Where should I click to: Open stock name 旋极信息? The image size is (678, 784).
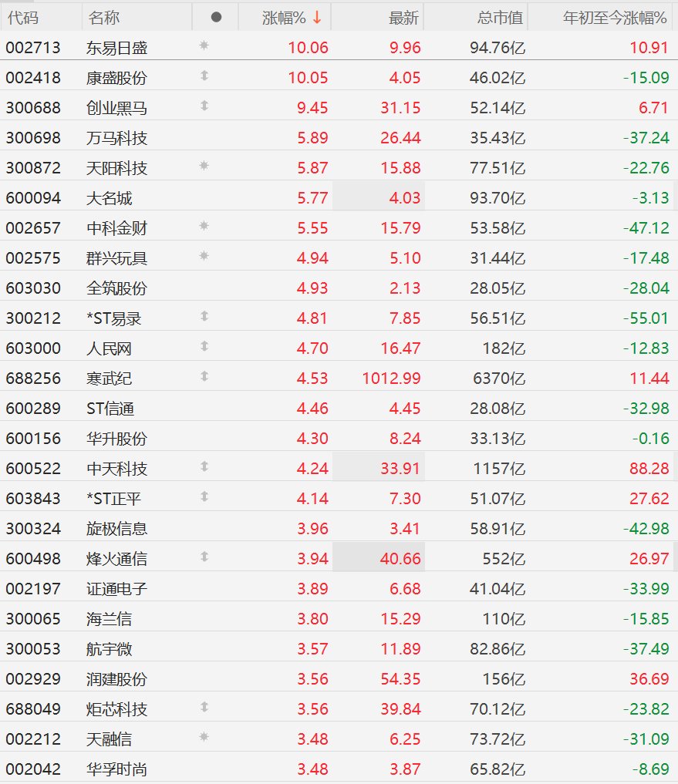point(116,529)
